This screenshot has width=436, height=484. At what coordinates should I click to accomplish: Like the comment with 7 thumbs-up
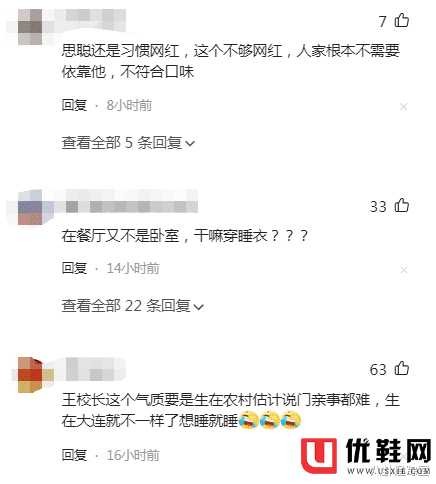[402, 21]
